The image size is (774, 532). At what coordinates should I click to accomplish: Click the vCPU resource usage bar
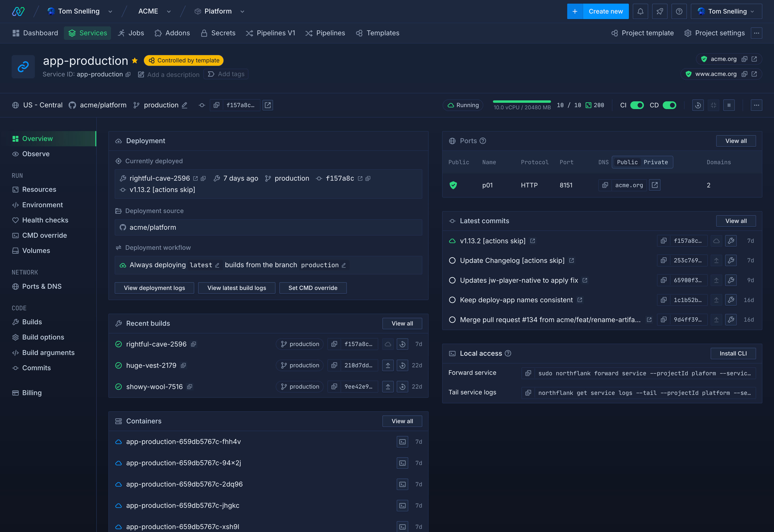522,102
